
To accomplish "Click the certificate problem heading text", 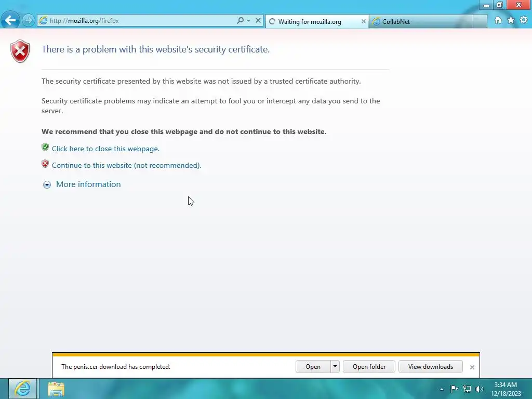I will tap(155, 49).
